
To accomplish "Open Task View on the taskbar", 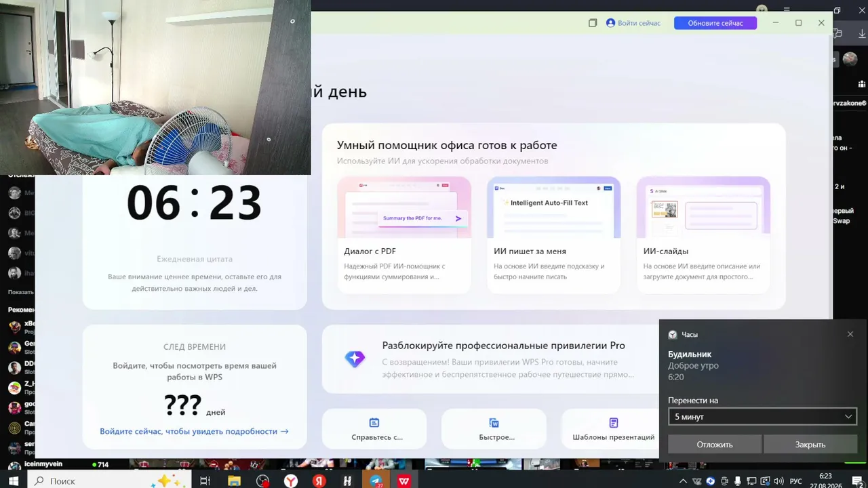I will tap(205, 481).
